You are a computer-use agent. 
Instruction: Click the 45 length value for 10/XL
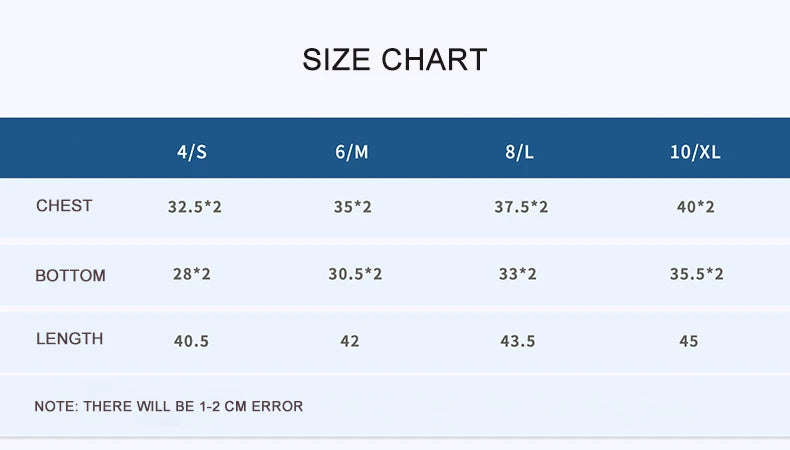688,341
